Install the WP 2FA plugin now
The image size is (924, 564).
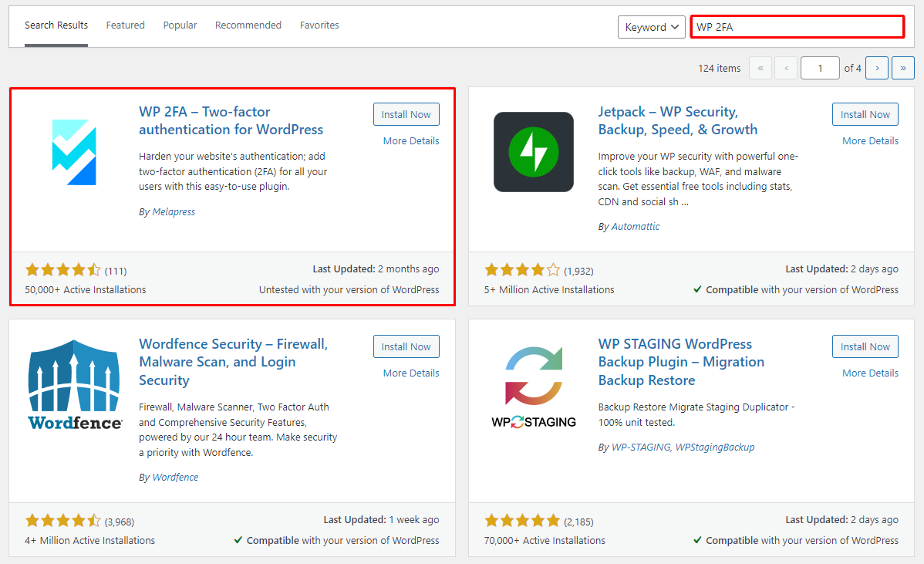[x=406, y=114]
